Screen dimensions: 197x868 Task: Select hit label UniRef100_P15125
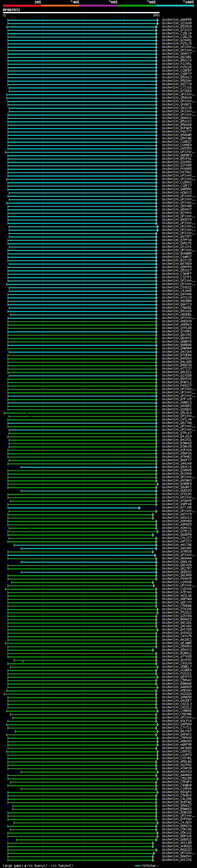tap(177, 43)
